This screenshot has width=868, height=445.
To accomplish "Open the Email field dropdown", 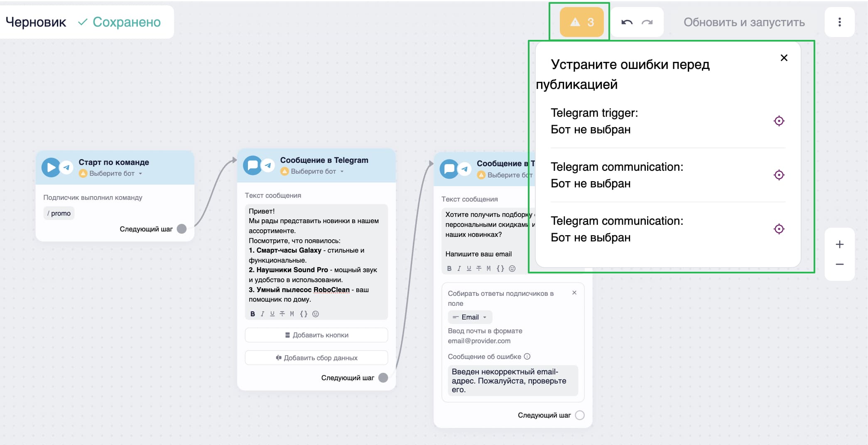I will [x=470, y=317].
